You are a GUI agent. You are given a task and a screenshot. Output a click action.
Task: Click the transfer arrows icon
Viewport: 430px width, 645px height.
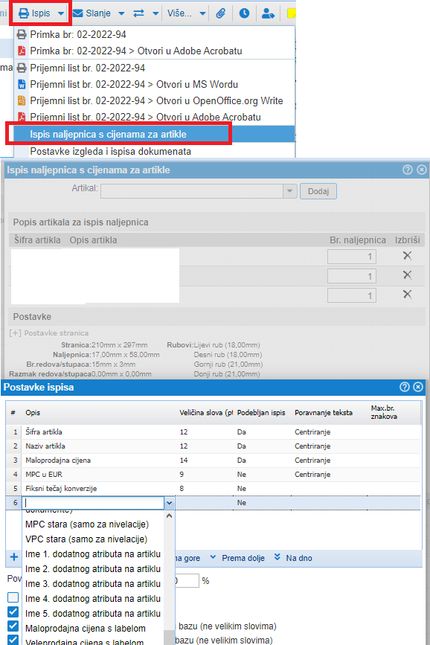pos(139,14)
